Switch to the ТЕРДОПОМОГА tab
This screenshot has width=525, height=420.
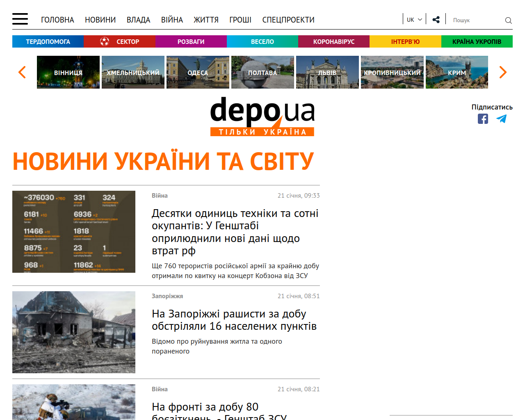pyautogui.click(x=48, y=41)
